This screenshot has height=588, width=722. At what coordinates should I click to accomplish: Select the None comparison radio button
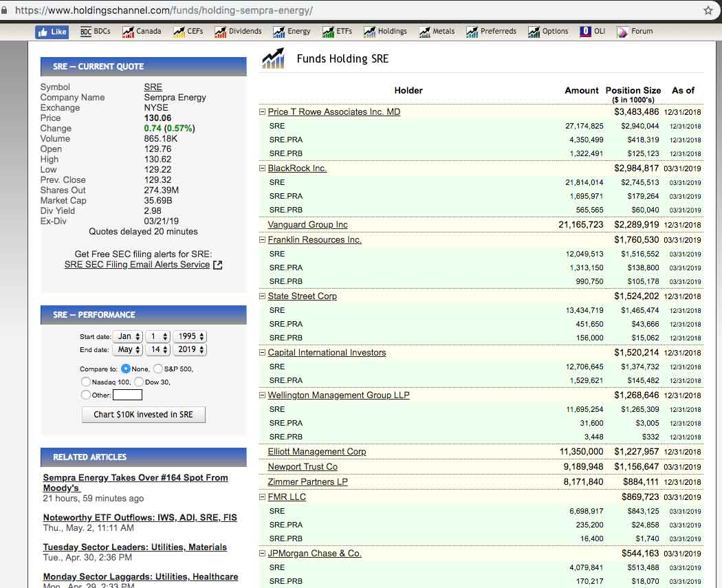tap(126, 369)
